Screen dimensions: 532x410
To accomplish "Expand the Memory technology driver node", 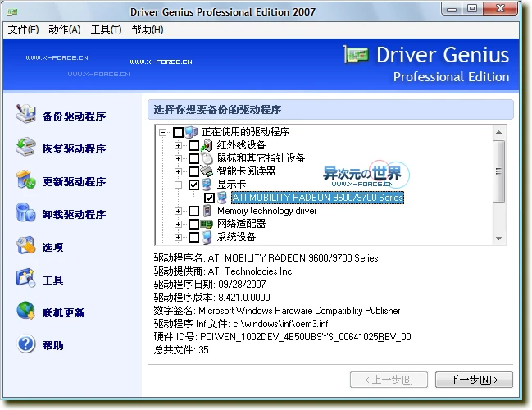I will point(178,211).
